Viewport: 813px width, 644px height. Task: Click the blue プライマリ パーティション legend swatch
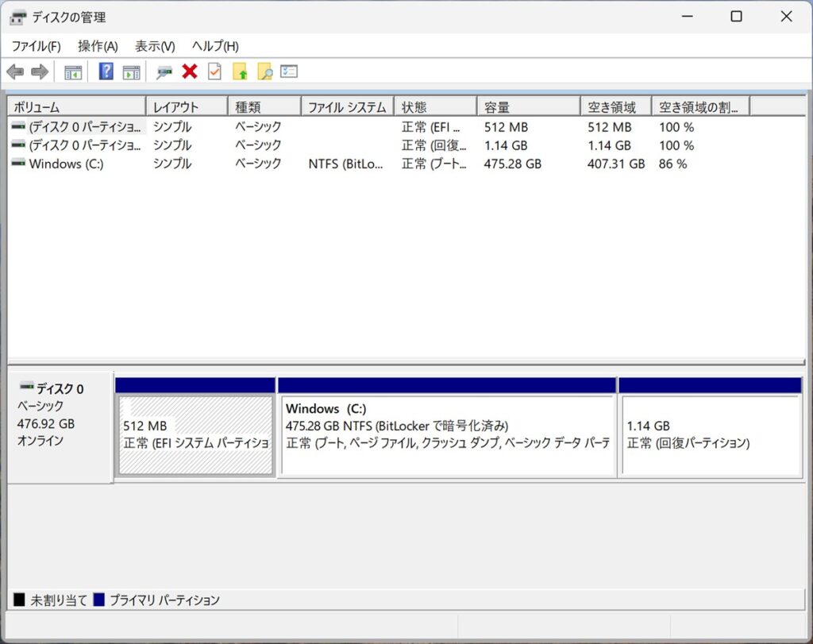tap(98, 600)
